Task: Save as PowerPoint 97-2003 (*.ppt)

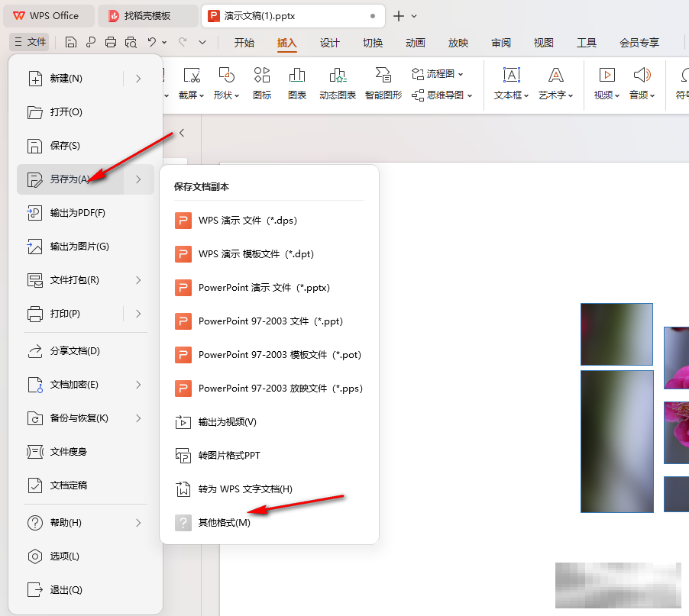Action: point(269,321)
